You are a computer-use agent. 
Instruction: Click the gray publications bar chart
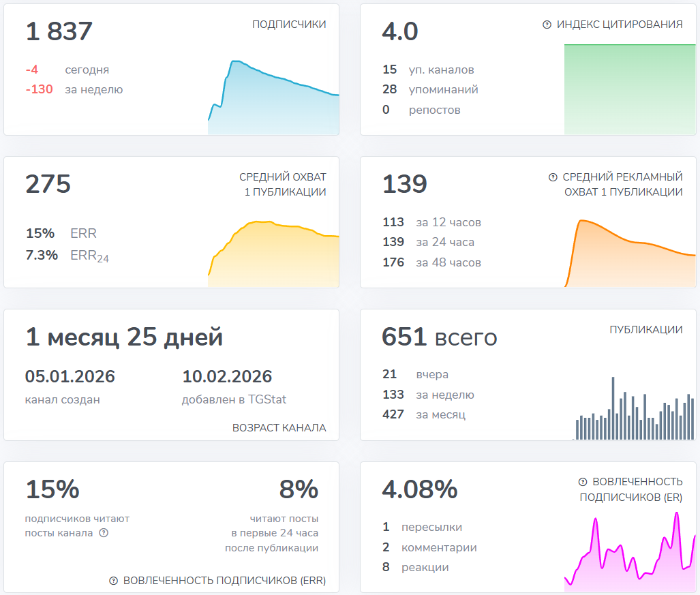point(634,409)
